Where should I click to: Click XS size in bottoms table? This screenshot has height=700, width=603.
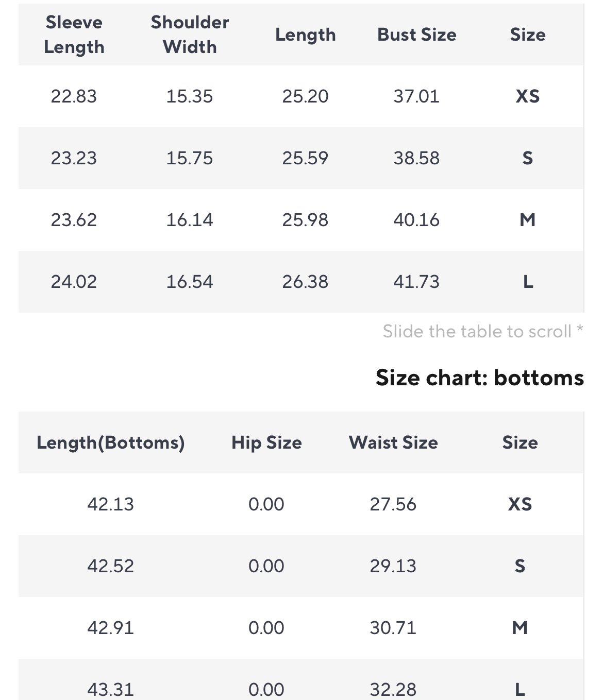pos(520,504)
